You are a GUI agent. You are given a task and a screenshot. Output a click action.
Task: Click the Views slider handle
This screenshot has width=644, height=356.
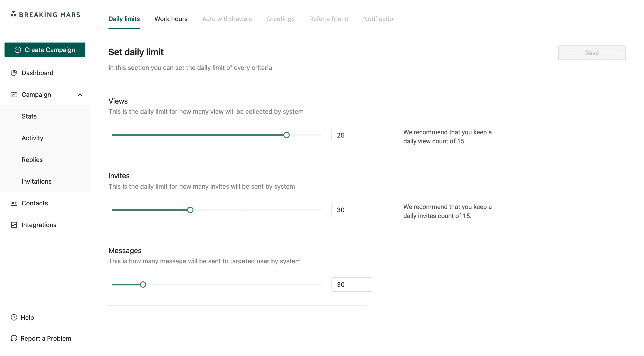click(x=287, y=135)
